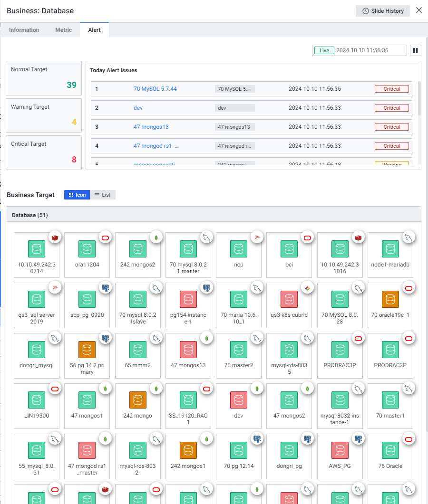This screenshot has width=428, height=504.
Task: Open the Information tab
Action: point(24,30)
